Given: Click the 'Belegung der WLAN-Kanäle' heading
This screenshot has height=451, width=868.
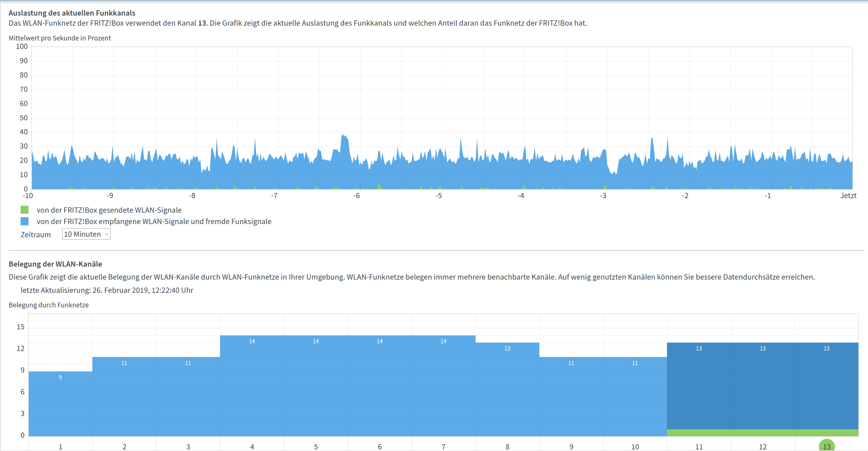Looking at the screenshot, I should pyautogui.click(x=55, y=264).
